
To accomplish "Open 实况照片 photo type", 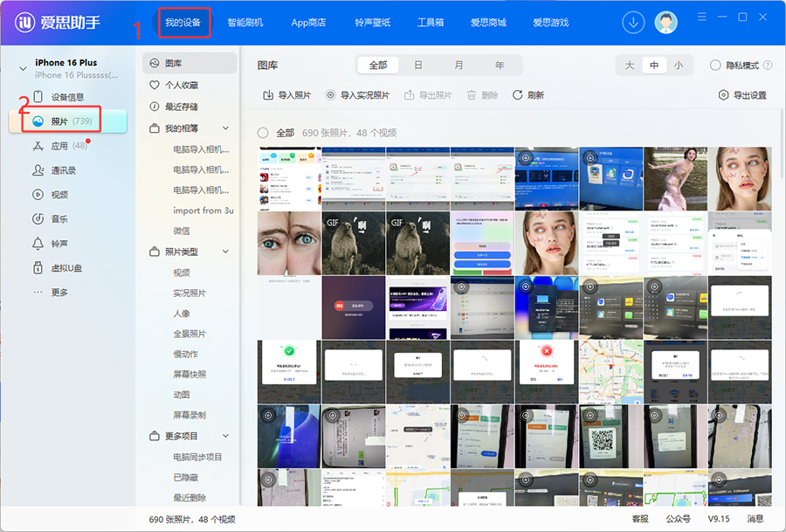I will click(x=190, y=293).
